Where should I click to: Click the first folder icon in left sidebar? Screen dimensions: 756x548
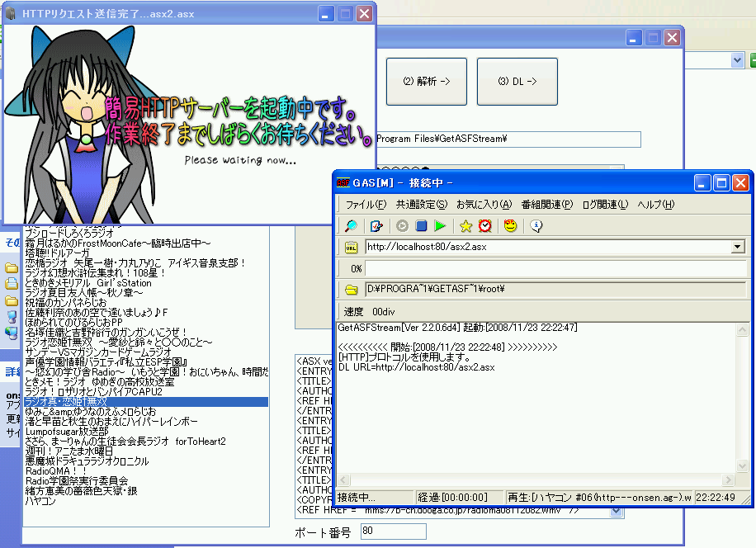(12, 267)
